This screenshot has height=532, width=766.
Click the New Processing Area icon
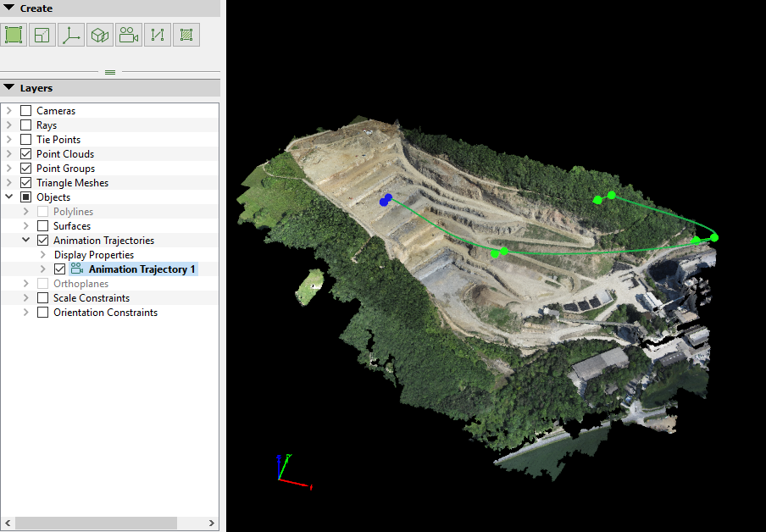(x=14, y=35)
